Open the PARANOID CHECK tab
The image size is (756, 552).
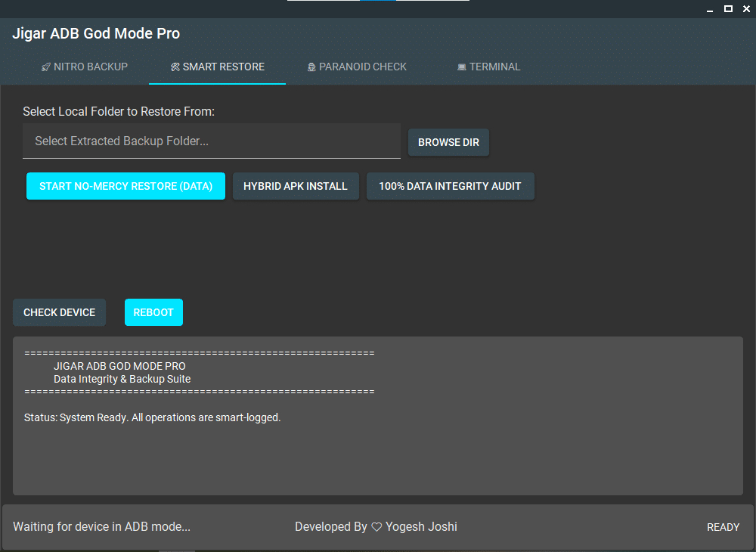357,67
